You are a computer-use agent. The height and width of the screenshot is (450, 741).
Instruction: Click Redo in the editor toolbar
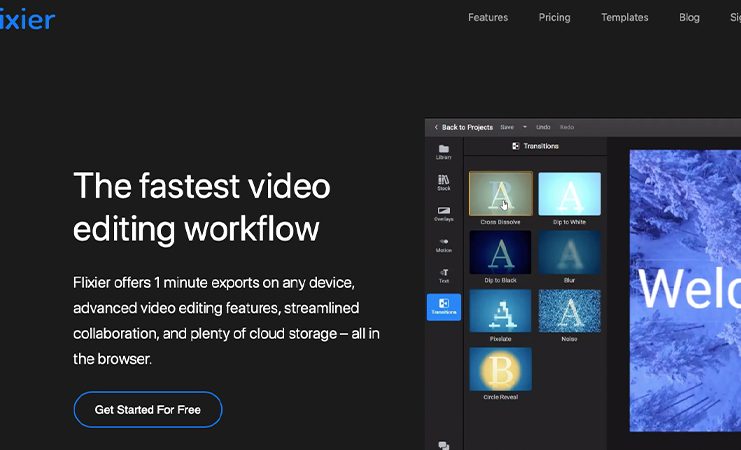[x=567, y=127]
